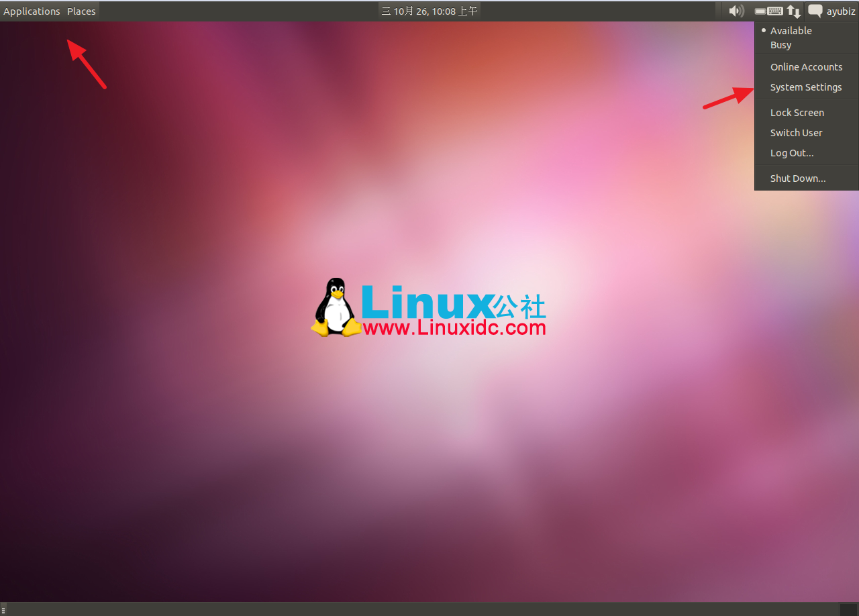Check messages using the speech bubble indicator

[x=815, y=11]
